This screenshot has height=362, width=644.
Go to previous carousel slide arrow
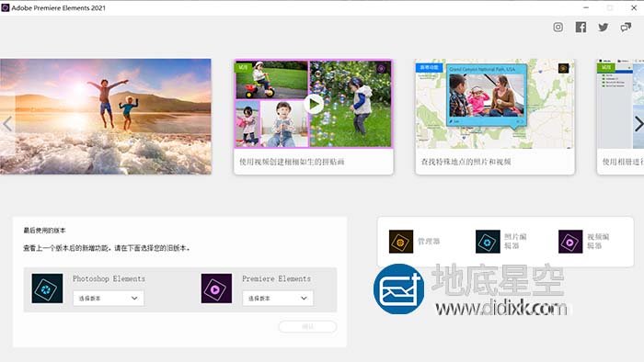[x=7, y=124]
